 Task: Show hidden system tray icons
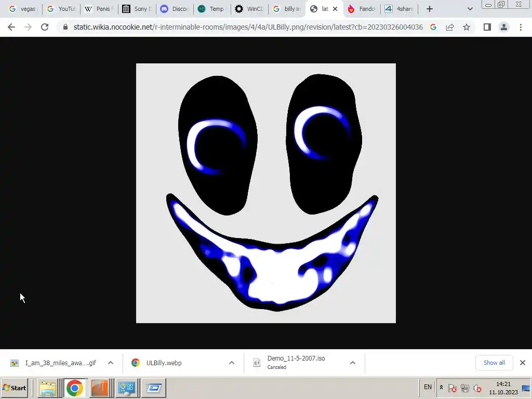(x=442, y=388)
